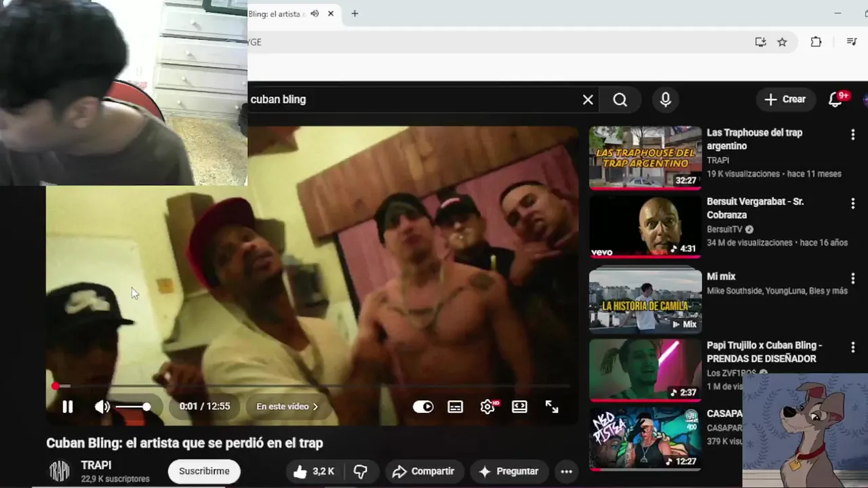Toggle subtitles on the video

point(456,407)
